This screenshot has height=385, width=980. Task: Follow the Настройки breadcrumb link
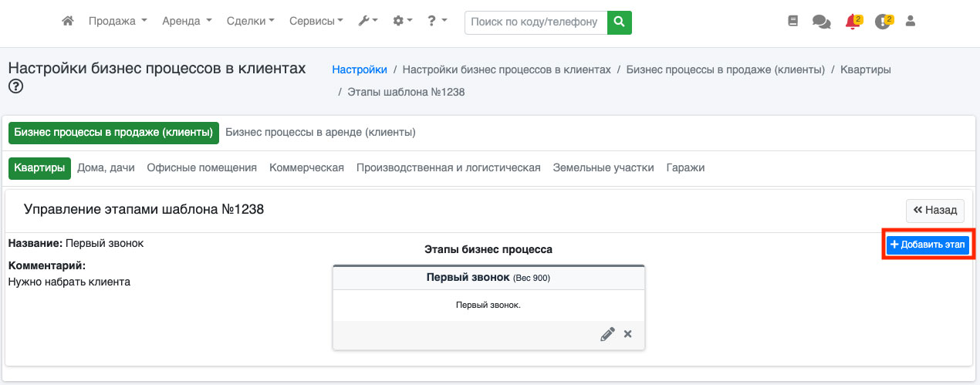pos(360,69)
